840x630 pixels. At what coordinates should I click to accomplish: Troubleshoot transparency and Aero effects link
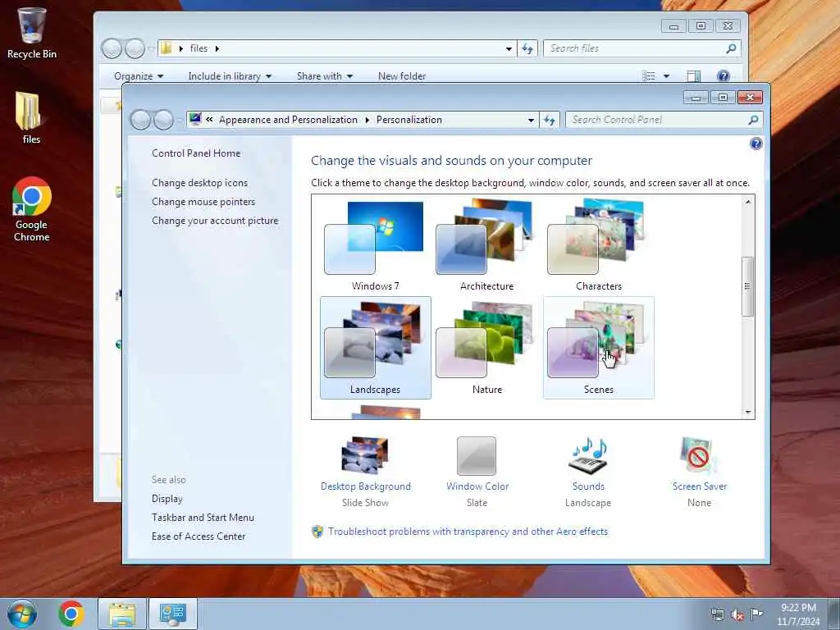click(468, 532)
